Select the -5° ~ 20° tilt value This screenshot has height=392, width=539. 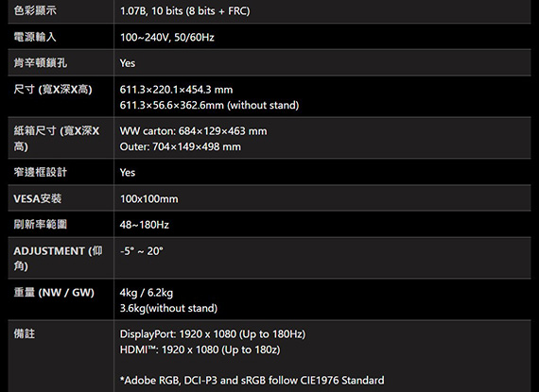(141, 251)
